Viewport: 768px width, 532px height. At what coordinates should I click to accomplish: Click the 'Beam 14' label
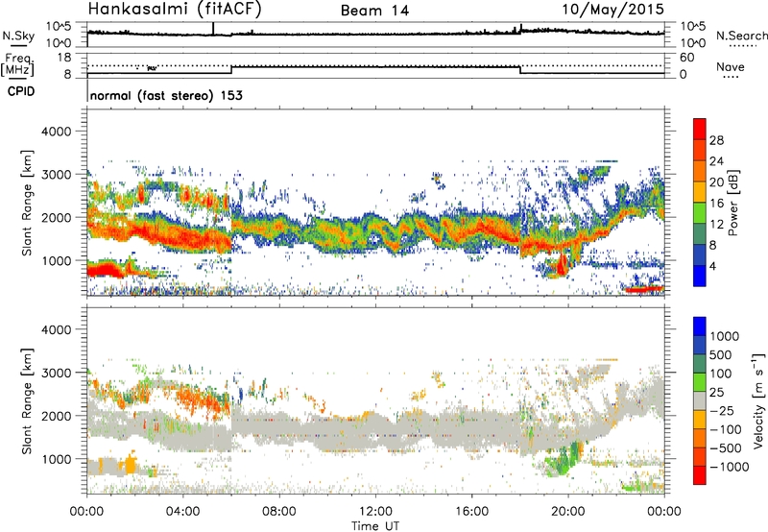tap(374, 11)
